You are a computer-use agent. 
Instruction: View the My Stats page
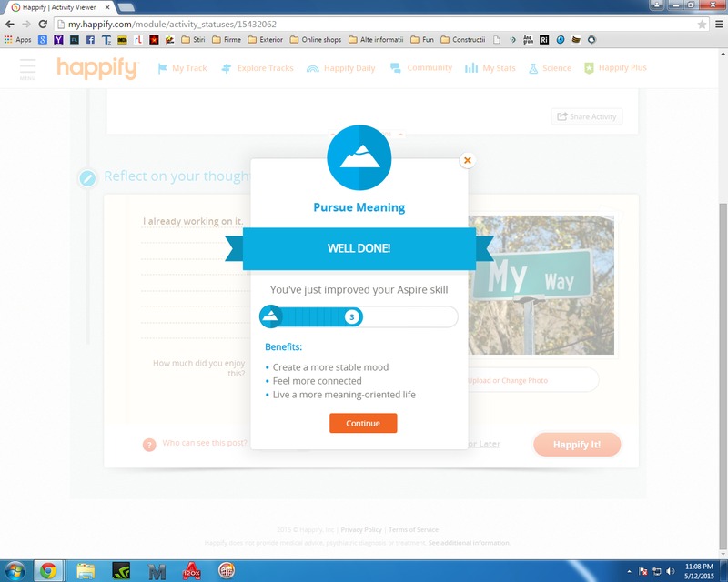[x=490, y=68]
